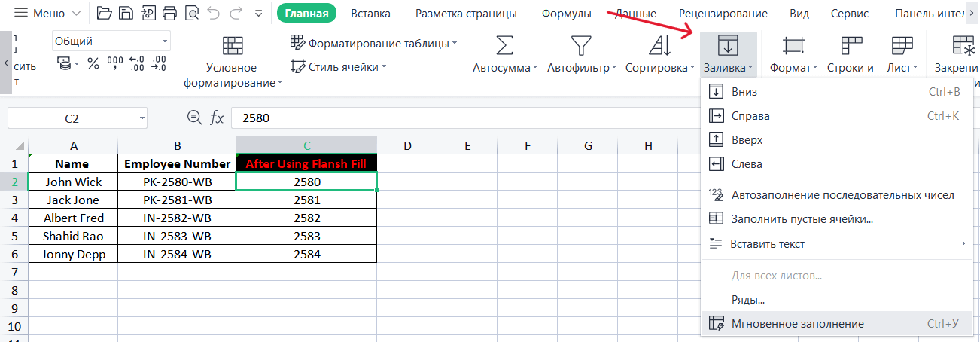Click the Автосумма sigma icon
The height and width of the screenshot is (342, 980).
(x=504, y=46)
